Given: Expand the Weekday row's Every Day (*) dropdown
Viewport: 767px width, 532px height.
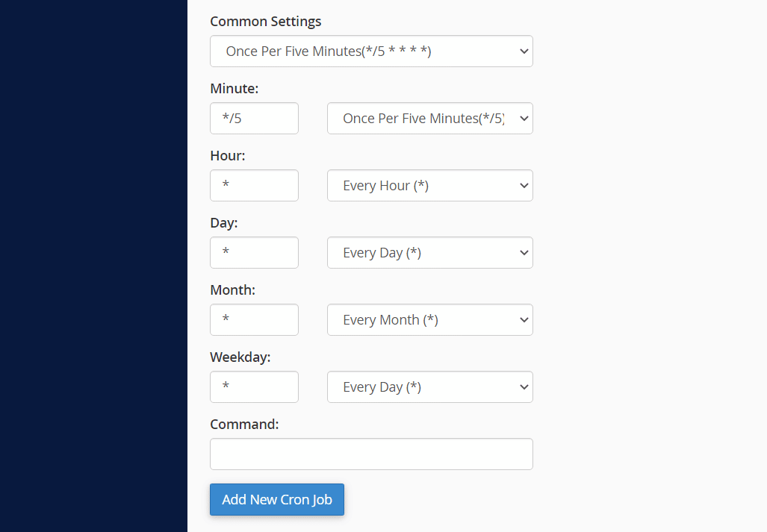Looking at the screenshot, I should tap(429, 387).
